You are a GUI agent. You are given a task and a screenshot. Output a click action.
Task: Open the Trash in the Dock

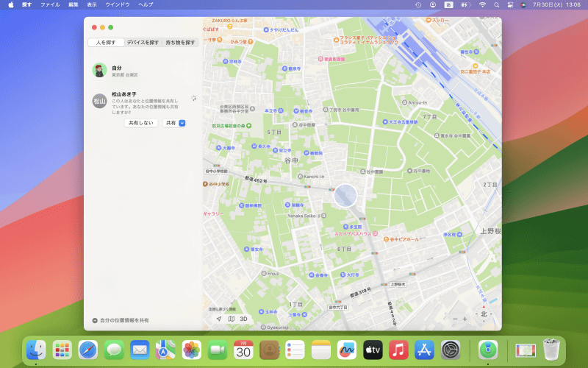click(x=551, y=350)
